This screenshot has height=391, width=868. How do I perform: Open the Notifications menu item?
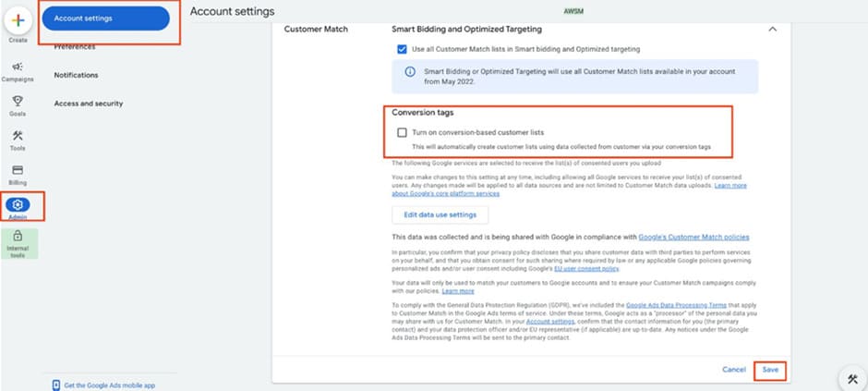[76, 75]
